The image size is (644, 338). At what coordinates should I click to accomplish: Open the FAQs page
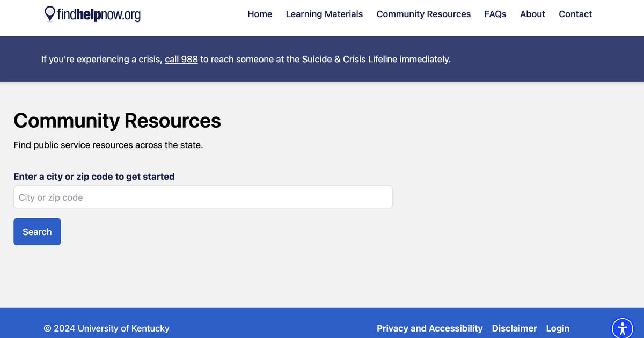495,14
